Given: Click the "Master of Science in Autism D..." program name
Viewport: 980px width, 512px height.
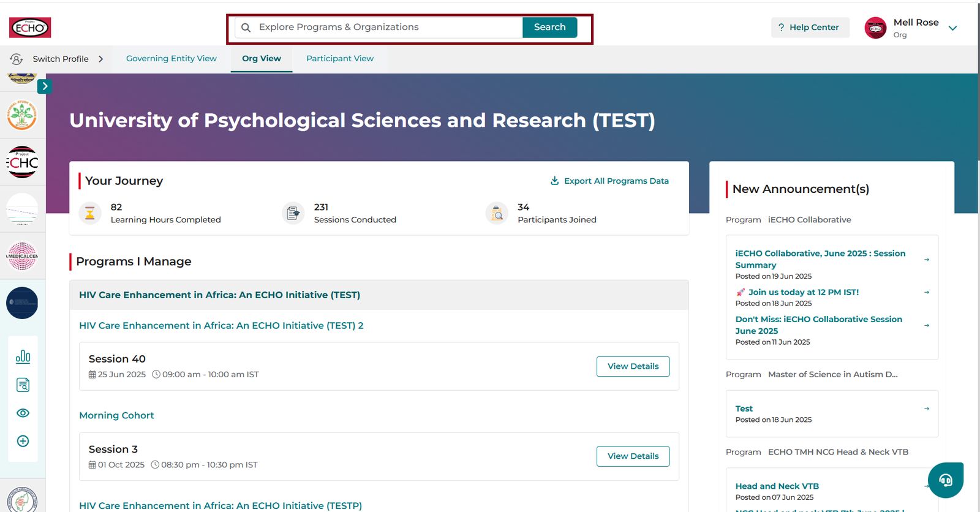Looking at the screenshot, I should coord(833,375).
